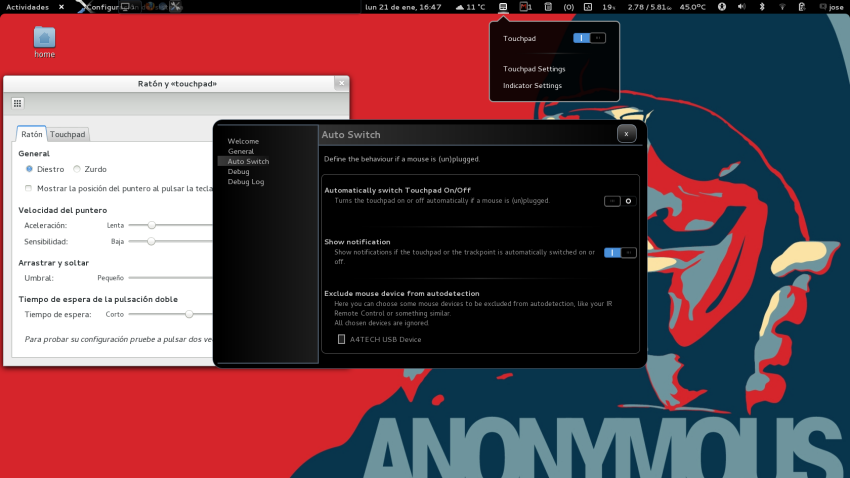Open the Bluetooth icon in the top bar

762,7
